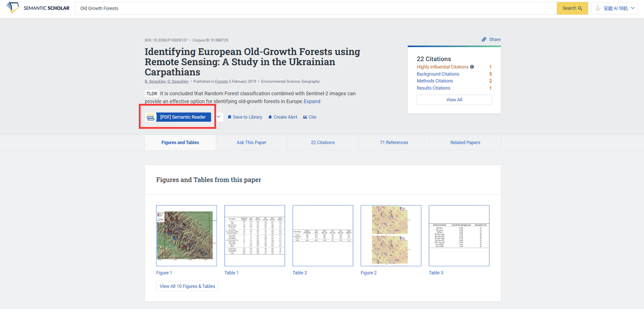Screen dimensions: 644x309
Task: Click the Figure 2 caption link
Action: [369, 273]
